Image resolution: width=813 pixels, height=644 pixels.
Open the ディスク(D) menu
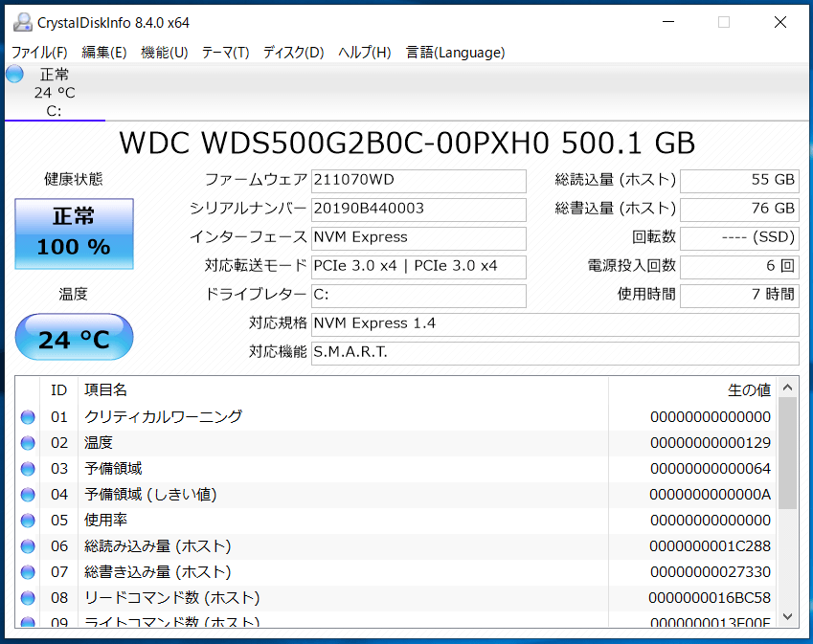293,53
